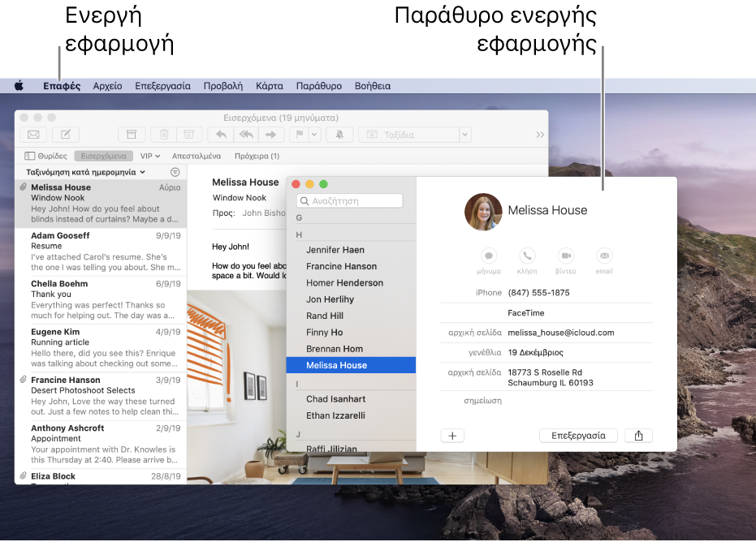Open Ταξινόμηση κατά ημερομηνία sort dropdown
This screenshot has height=542, width=756.
[x=85, y=172]
